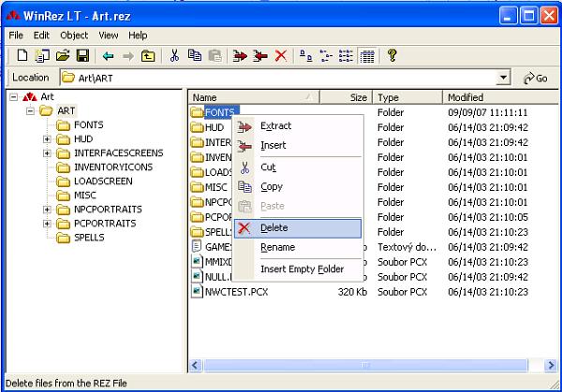Choose Rename from the context menu

tap(298, 247)
